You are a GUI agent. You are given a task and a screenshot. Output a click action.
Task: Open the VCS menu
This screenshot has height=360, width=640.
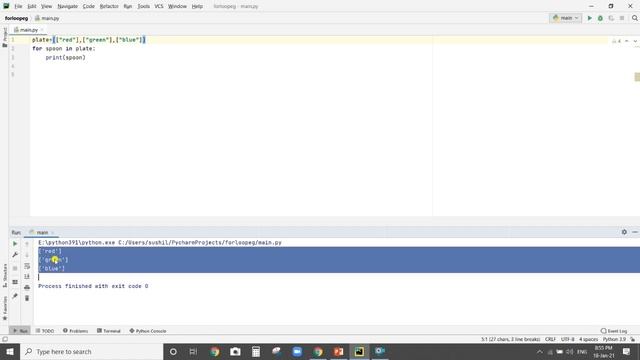[x=159, y=6]
